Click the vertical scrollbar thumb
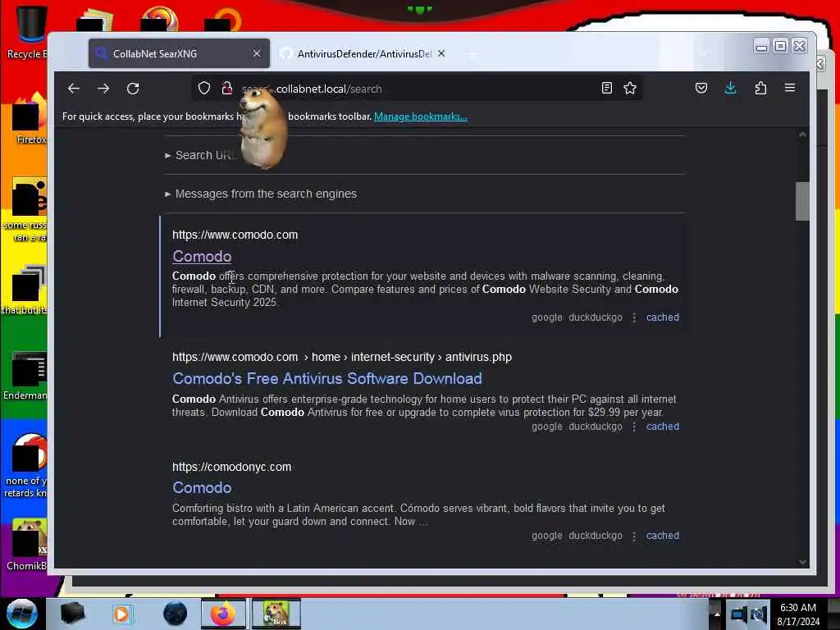The height and width of the screenshot is (630, 840). tap(802, 202)
